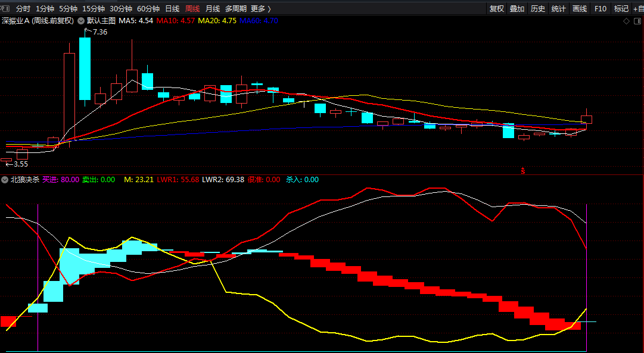Select the 1分钟 period tab
644x353 pixels.
point(45,8)
